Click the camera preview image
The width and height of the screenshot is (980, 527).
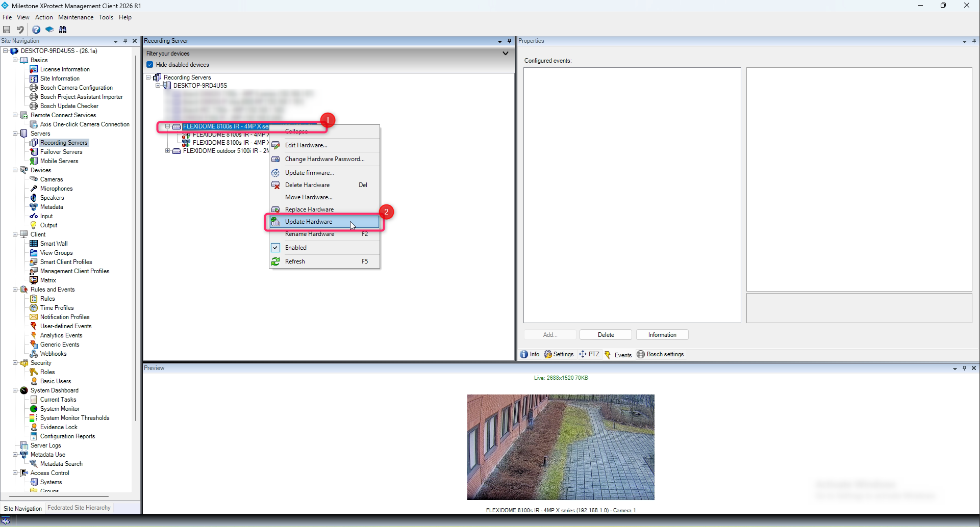pyautogui.click(x=561, y=447)
